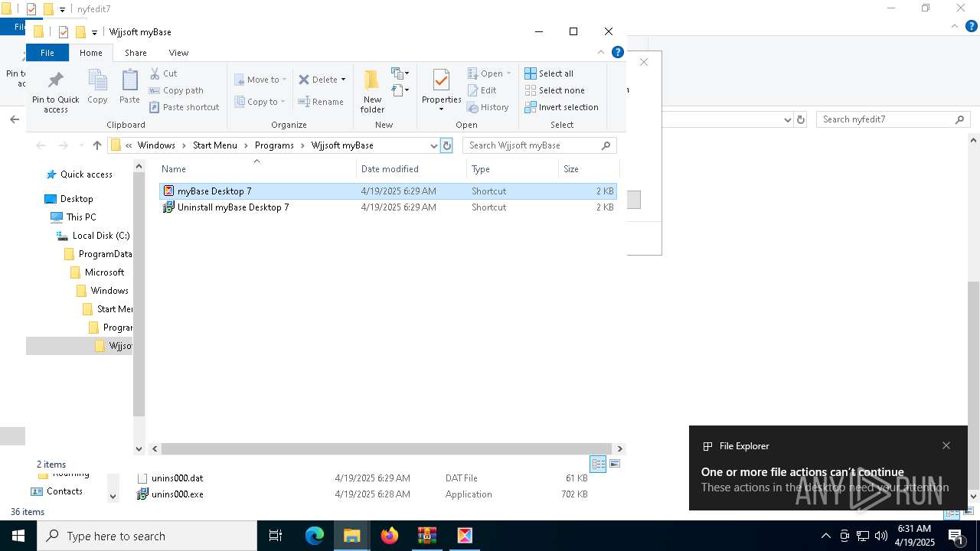Image resolution: width=980 pixels, height=551 pixels.
Task: Click Paste shortcut in the ribbon
Action: [x=185, y=107]
